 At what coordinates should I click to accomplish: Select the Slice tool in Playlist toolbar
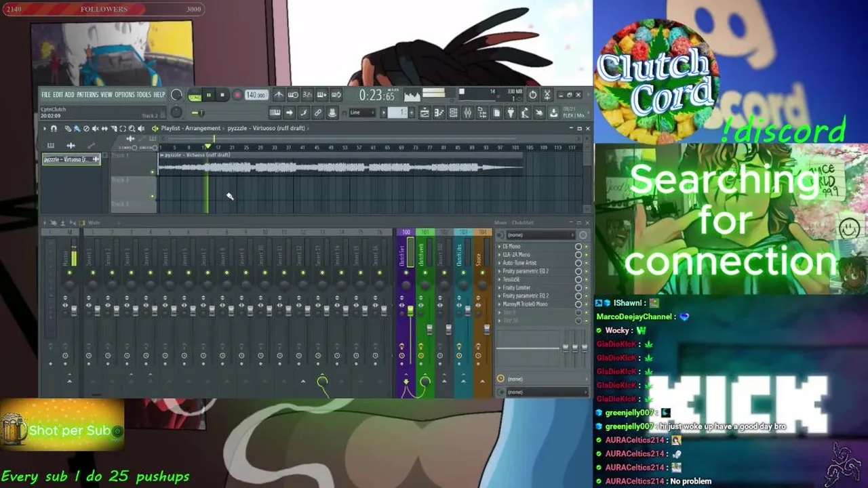tap(114, 129)
